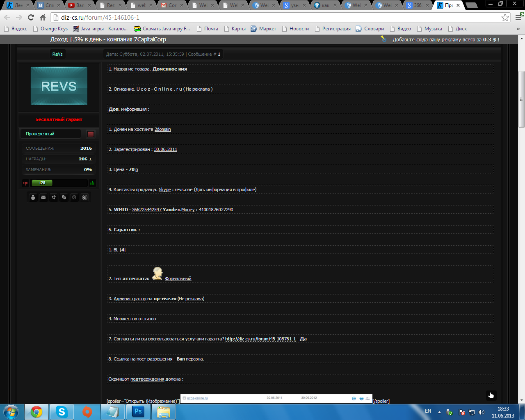Open the Яндекс bookmark
Image resolution: width=525 pixels, height=420 pixels.
[15, 29]
